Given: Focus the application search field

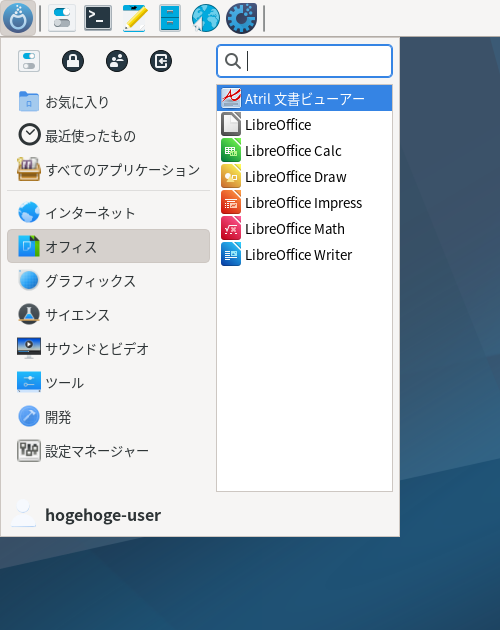Looking at the screenshot, I should [x=304, y=61].
